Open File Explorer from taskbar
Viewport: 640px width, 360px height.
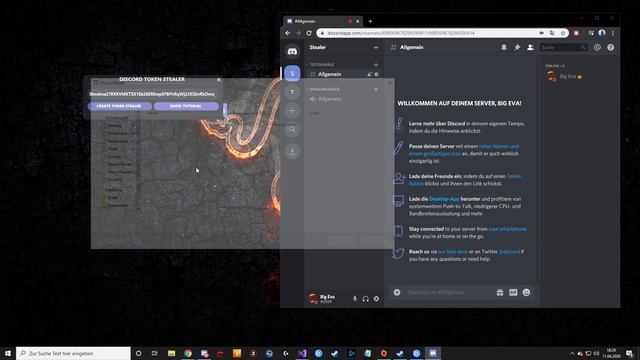[x=171, y=353]
